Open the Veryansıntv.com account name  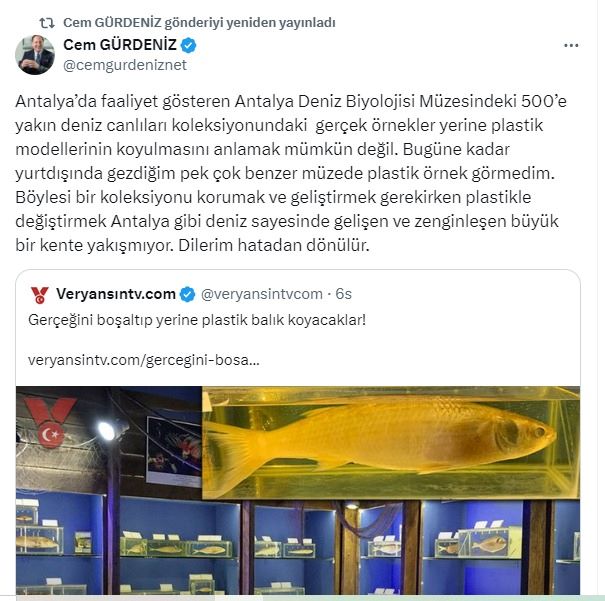[x=116, y=294]
